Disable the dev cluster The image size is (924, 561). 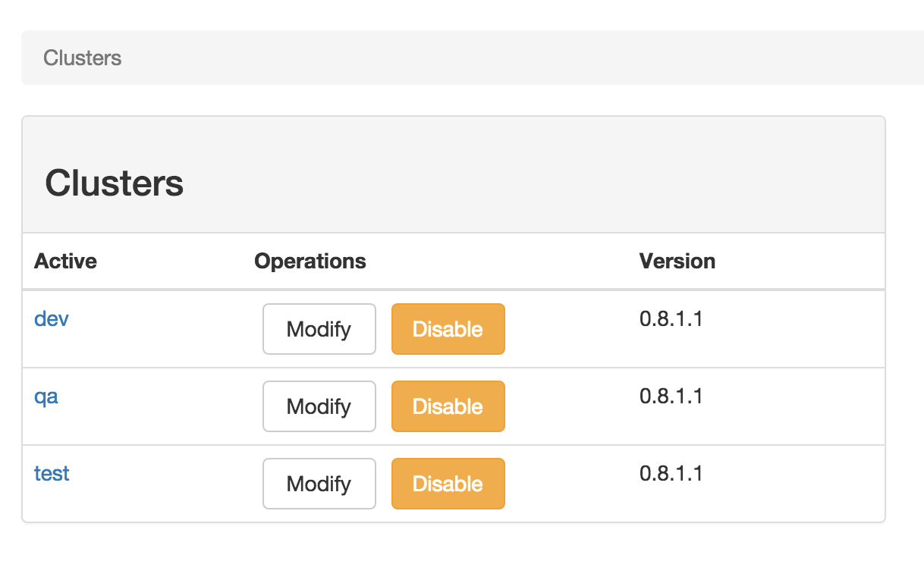[448, 329]
